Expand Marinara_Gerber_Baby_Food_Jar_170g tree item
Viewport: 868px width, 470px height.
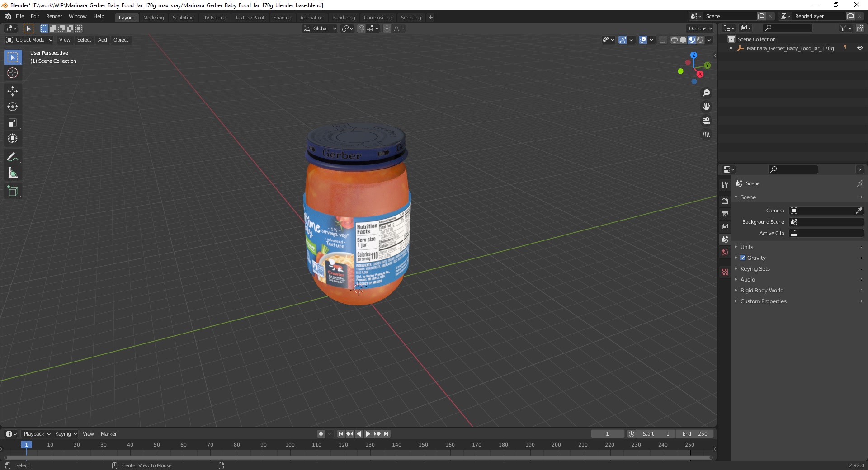pyautogui.click(x=731, y=48)
